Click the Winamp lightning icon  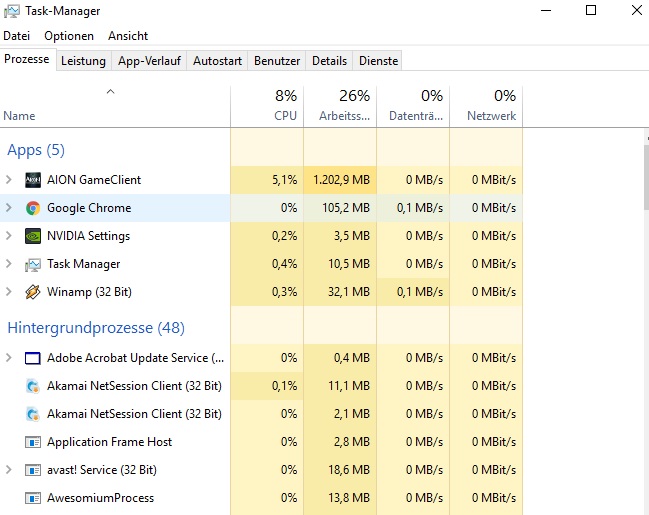point(33,292)
